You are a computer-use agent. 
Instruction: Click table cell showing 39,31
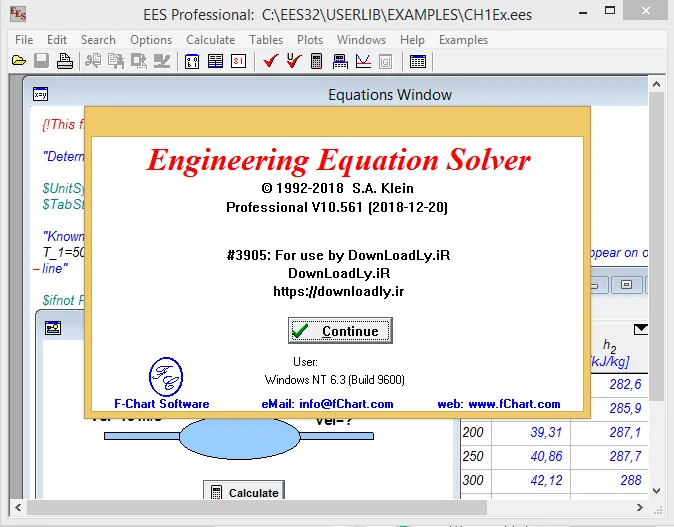click(531, 432)
